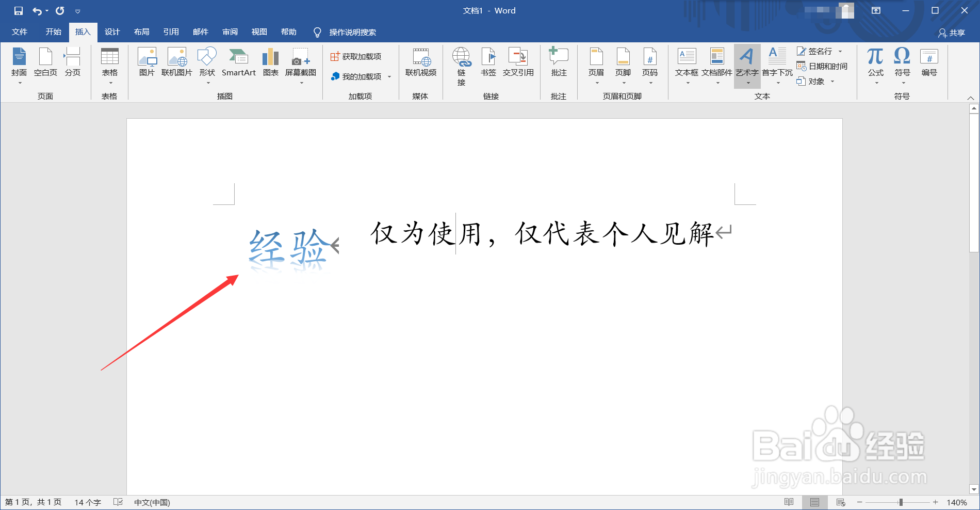The width and height of the screenshot is (980, 510).
Task: Open Ribbon Display Options icon
Action: [x=876, y=10]
